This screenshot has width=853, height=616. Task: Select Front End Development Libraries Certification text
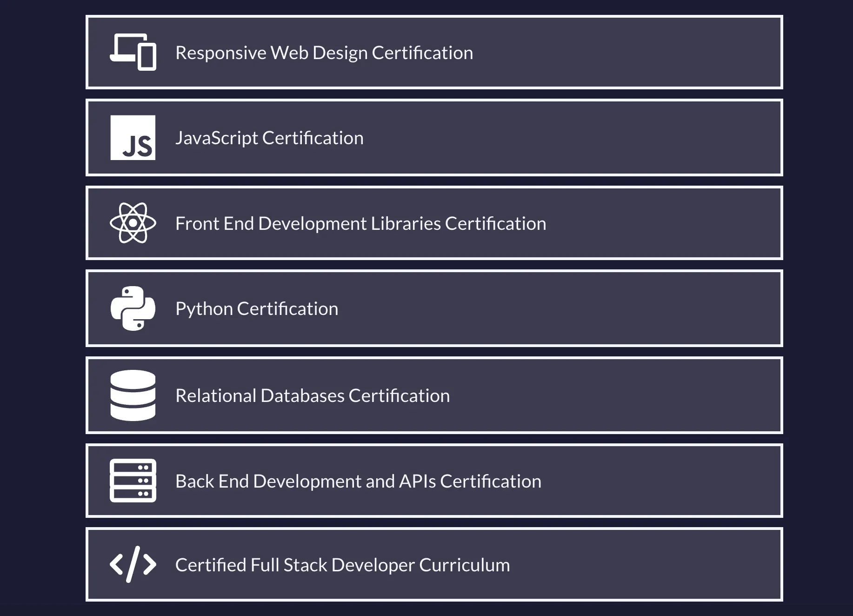360,223
